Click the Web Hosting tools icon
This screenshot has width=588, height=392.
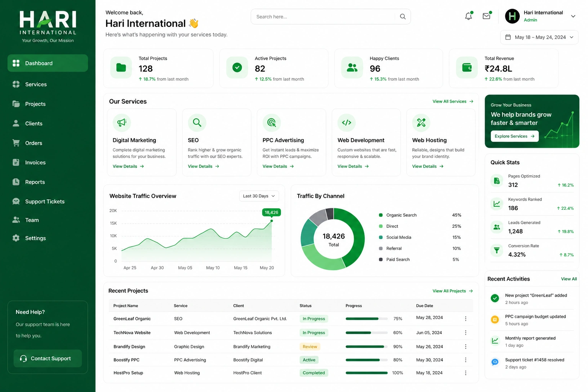click(x=421, y=122)
